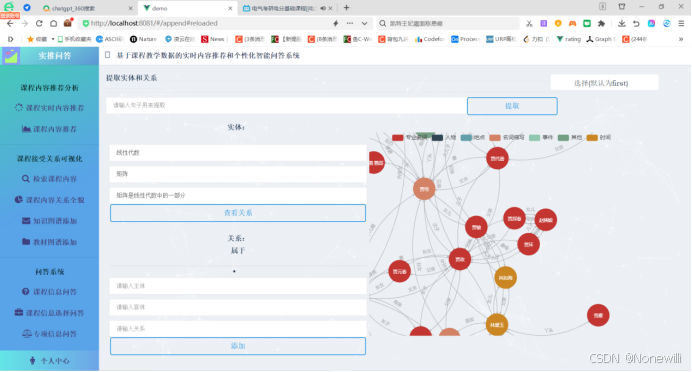Toggle the 人物 dark legend swatch
This screenshot has height=372, width=692.
coord(437,138)
